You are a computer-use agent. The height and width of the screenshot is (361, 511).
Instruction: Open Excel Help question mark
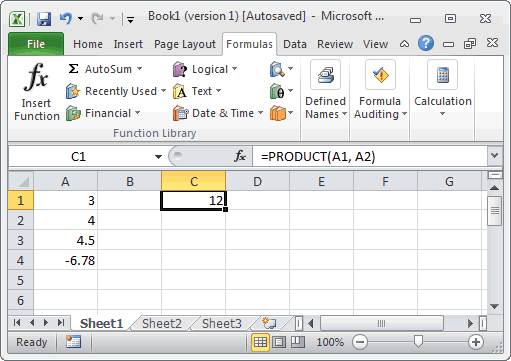click(426, 43)
